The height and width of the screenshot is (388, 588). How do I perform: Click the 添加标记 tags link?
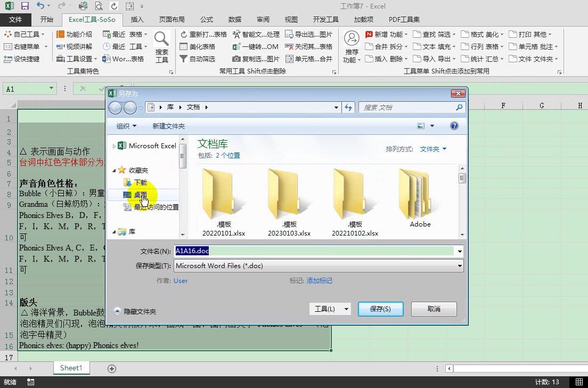(320, 280)
